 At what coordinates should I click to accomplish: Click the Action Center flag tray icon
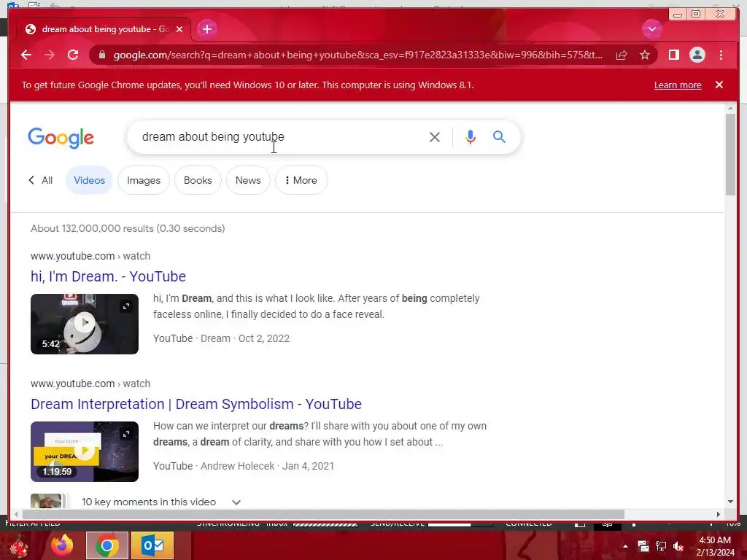pos(643,546)
